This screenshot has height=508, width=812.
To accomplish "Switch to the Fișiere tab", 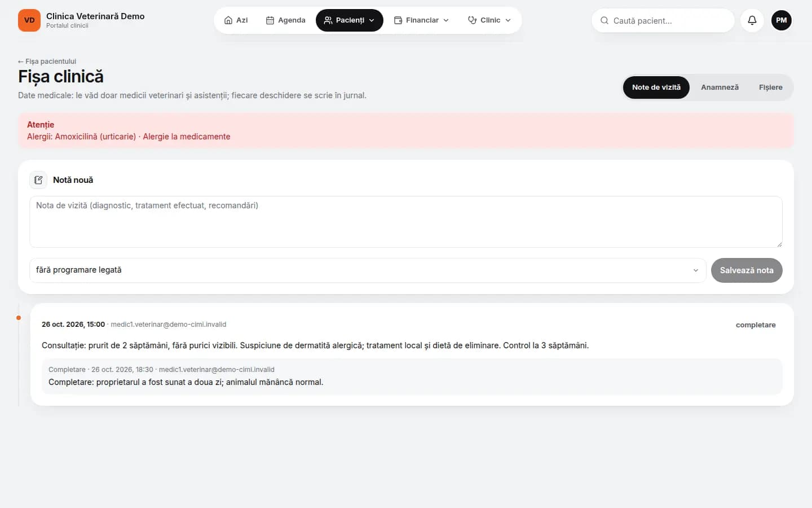I will point(770,87).
